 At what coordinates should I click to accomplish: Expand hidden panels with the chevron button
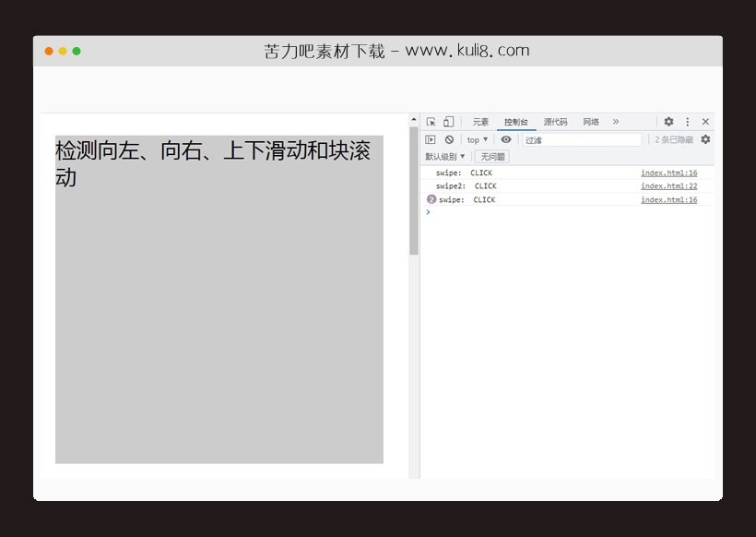[x=614, y=120]
